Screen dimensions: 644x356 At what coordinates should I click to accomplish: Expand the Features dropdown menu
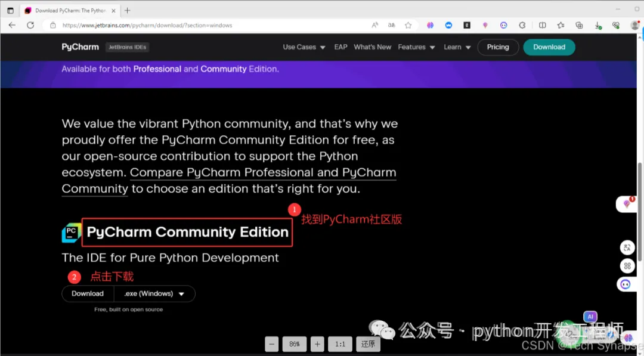[x=416, y=47]
